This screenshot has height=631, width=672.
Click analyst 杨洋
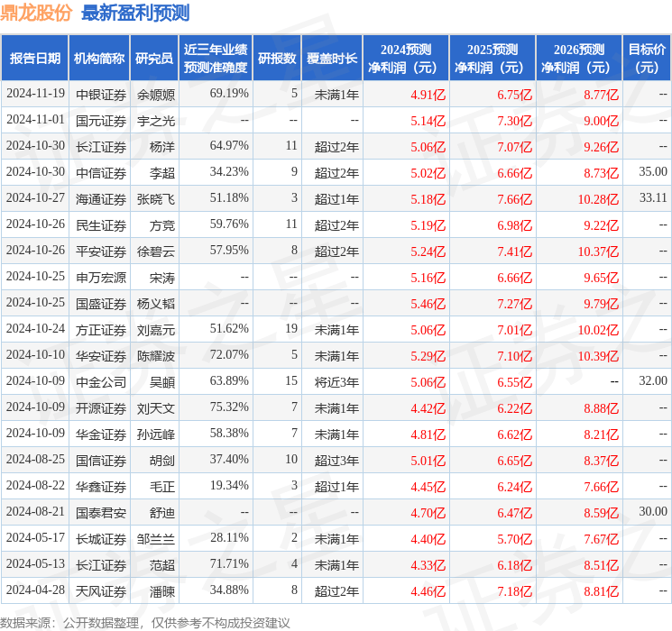(x=162, y=147)
